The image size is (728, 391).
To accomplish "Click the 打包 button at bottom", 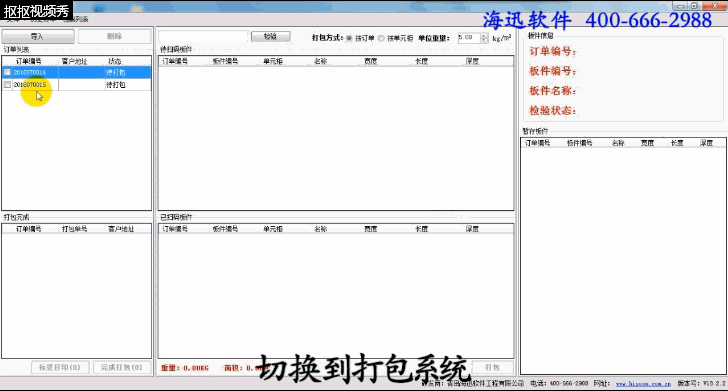I will pyautogui.click(x=492, y=367).
